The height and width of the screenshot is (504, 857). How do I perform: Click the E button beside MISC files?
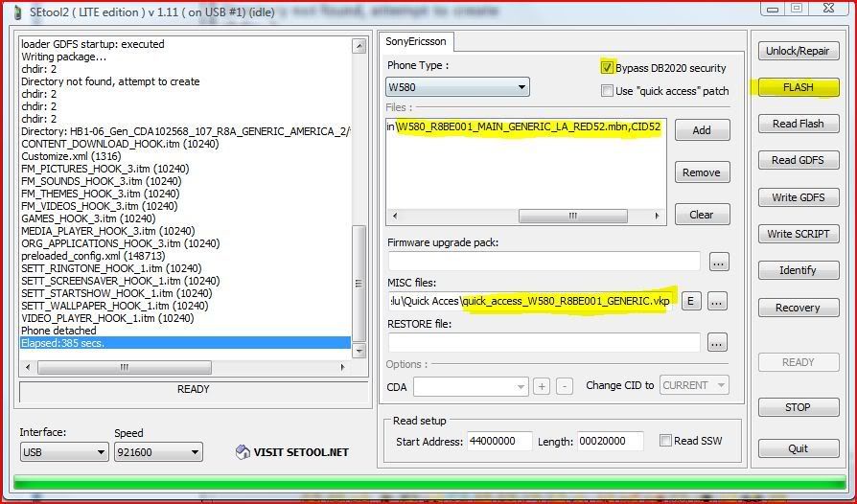pos(691,301)
